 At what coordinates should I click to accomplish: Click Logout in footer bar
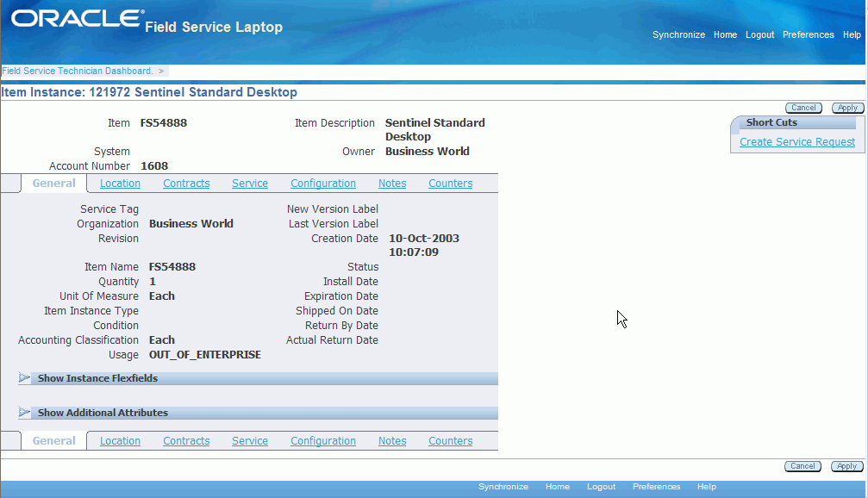click(x=601, y=487)
